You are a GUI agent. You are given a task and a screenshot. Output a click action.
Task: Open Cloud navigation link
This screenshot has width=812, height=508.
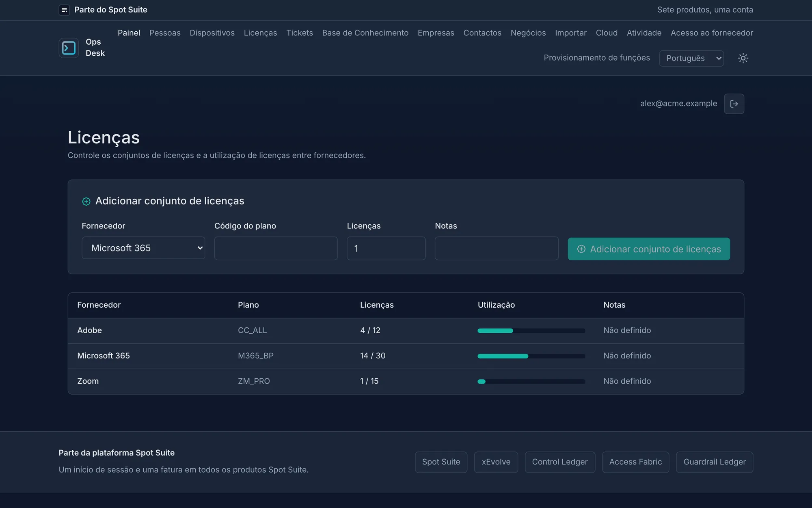(x=607, y=33)
